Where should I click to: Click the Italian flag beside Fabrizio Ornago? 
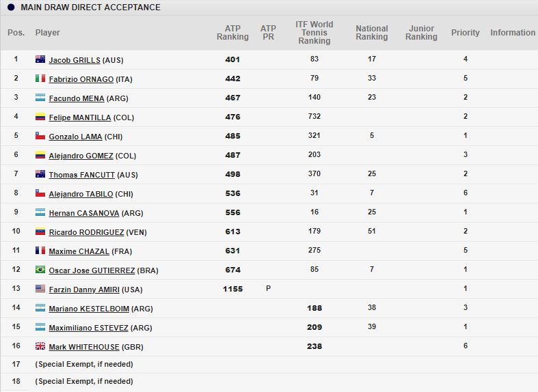40,79
